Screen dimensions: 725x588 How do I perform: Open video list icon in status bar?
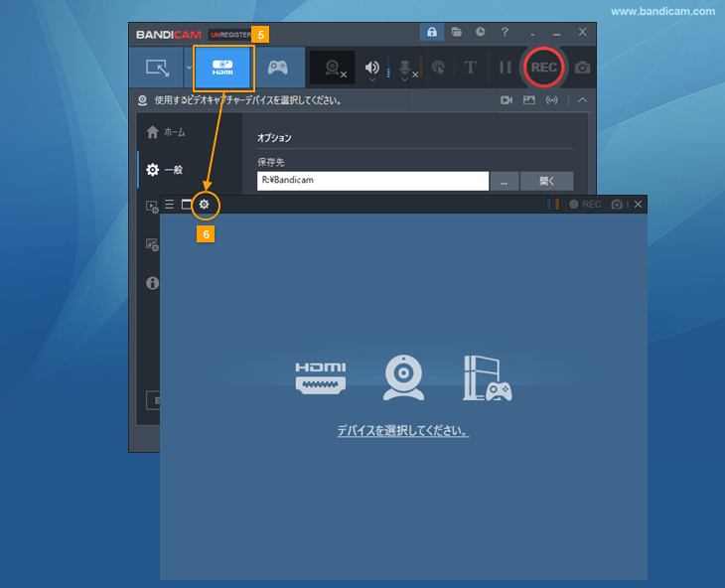(x=507, y=100)
